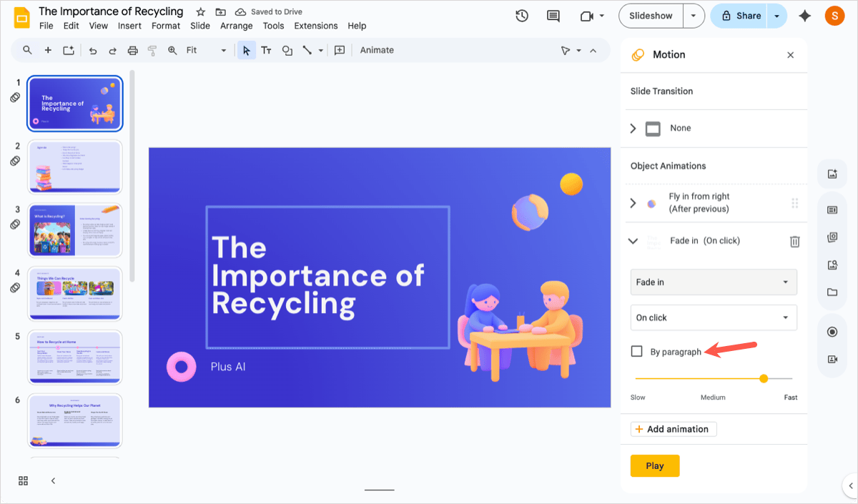
Task: Select the shape tool
Action: click(287, 50)
